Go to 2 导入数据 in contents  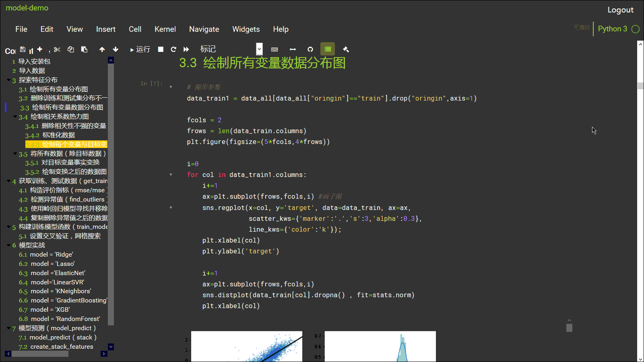point(29,71)
